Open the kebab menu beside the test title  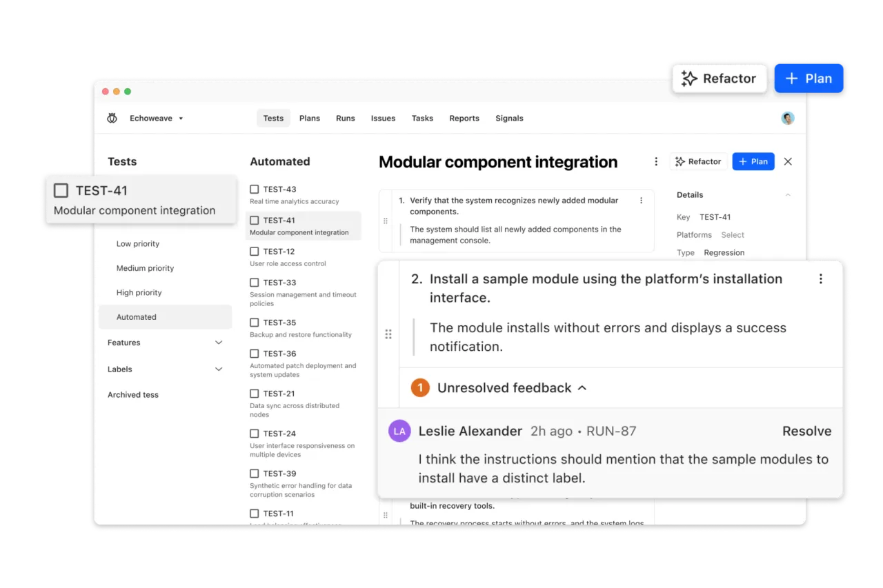656,161
